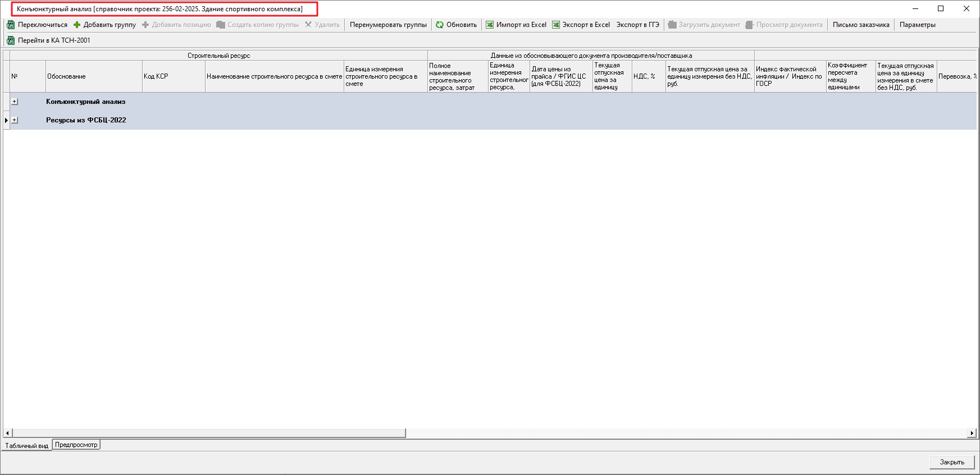
Task: Open Перейти в КА ТСН-2001 icon
Action: (x=11, y=40)
